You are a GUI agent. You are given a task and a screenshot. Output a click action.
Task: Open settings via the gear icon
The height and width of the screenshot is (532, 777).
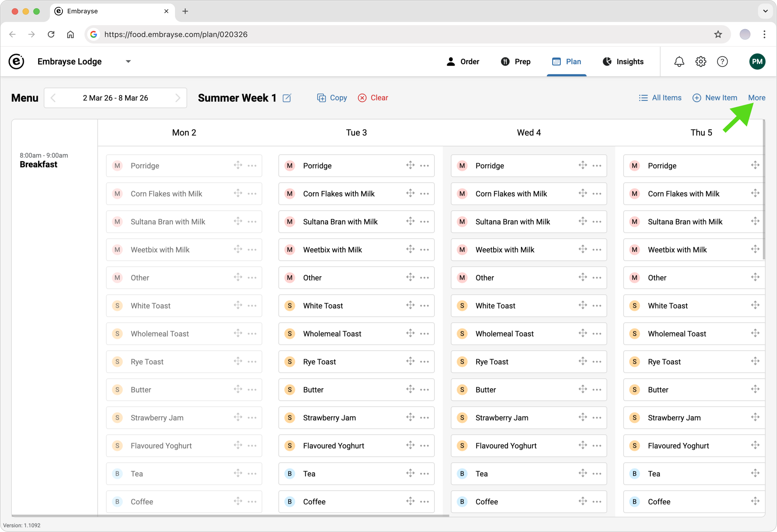700,62
